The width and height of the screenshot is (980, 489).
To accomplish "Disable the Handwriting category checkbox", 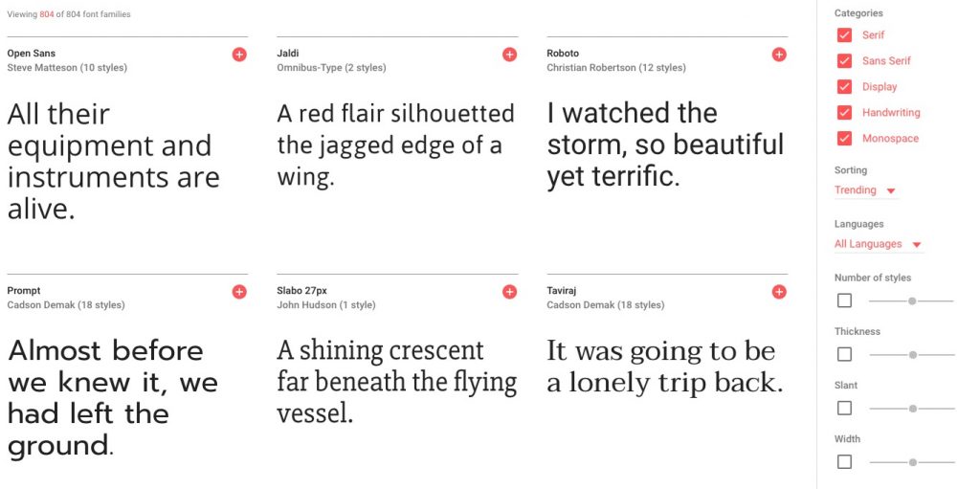I will click(844, 113).
